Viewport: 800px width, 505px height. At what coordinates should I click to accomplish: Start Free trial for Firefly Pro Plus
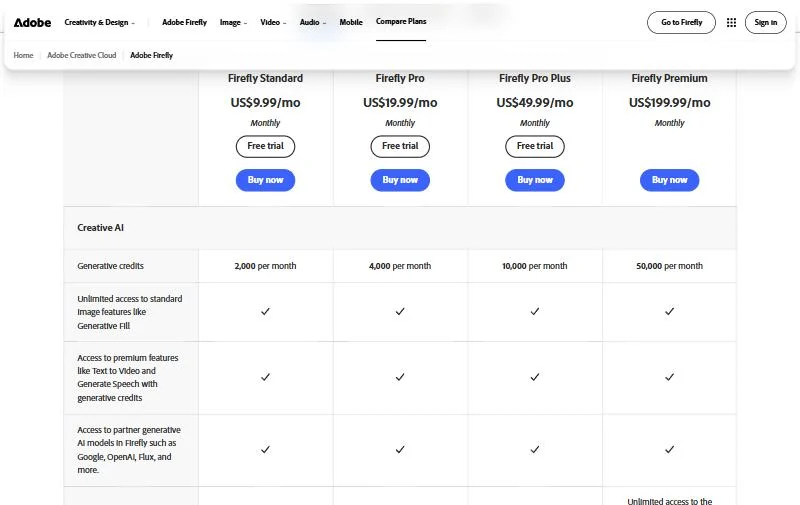(x=535, y=146)
